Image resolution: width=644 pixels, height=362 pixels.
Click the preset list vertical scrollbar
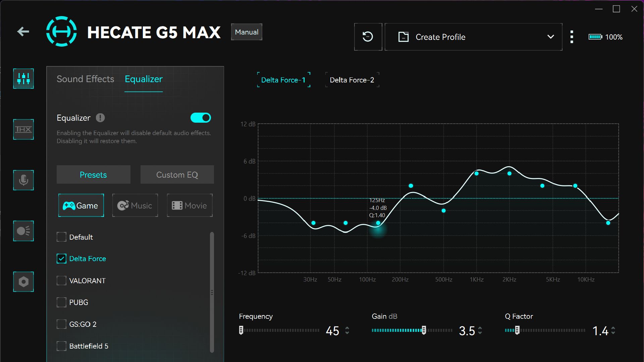click(x=212, y=292)
